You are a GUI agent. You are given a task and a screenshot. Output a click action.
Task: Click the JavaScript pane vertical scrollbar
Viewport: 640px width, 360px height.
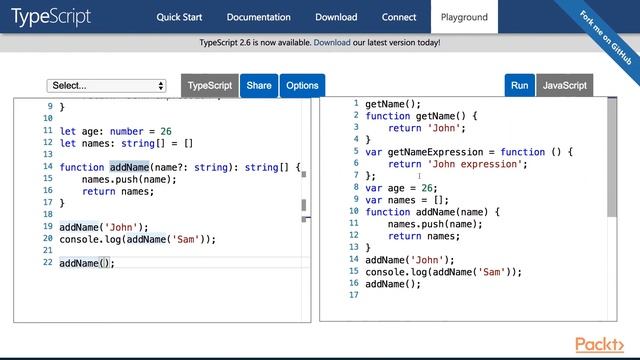click(x=612, y=157)
